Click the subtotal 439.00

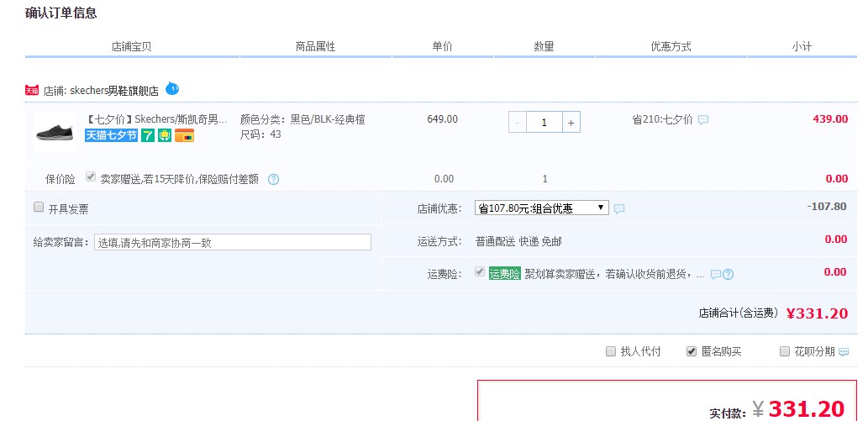point(830,119)
